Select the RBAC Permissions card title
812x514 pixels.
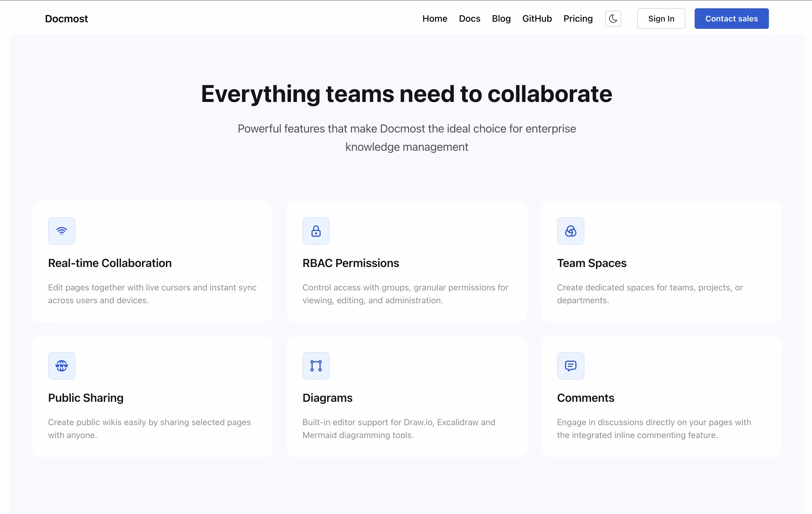pyautogui.click(x=350, y=263)
